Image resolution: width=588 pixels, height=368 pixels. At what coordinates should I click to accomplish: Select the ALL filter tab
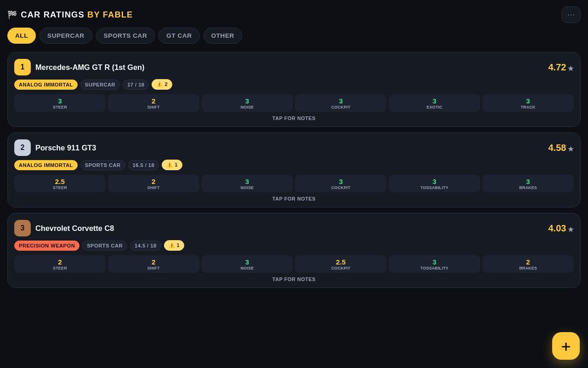click(x=22, y=35)
